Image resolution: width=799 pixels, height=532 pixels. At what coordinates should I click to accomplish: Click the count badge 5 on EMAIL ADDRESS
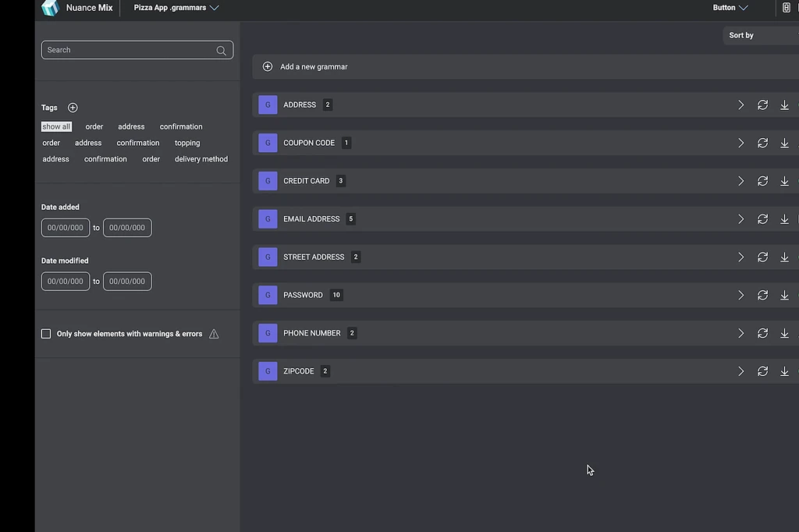point(350,219)
